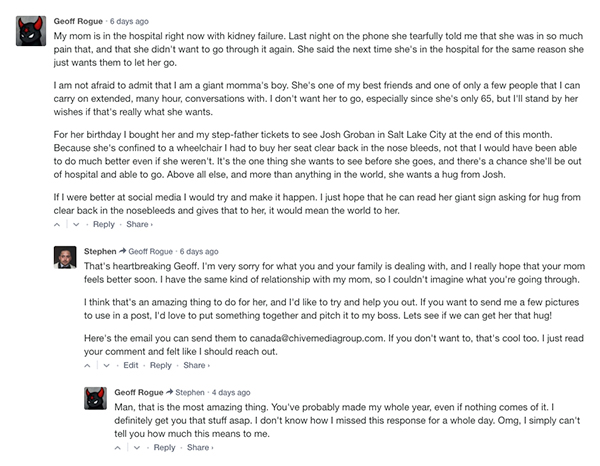Reply to Geoff Rogue's original comment
Screen dimensions: 600x466
[x=104, y=225]
